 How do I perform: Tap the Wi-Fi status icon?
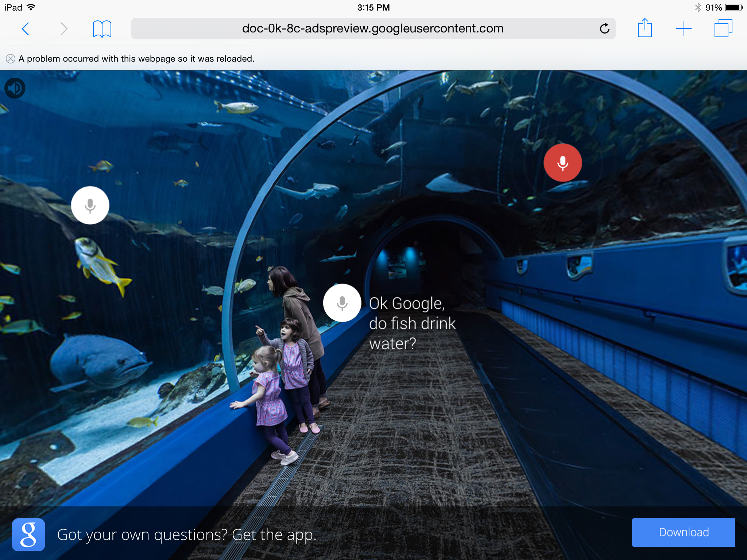(31, 7)
